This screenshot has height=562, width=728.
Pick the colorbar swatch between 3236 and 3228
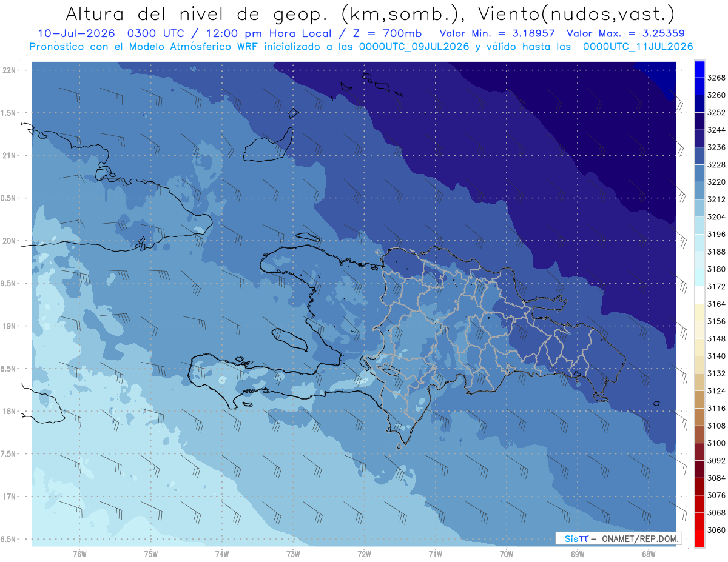click(699, 156)
